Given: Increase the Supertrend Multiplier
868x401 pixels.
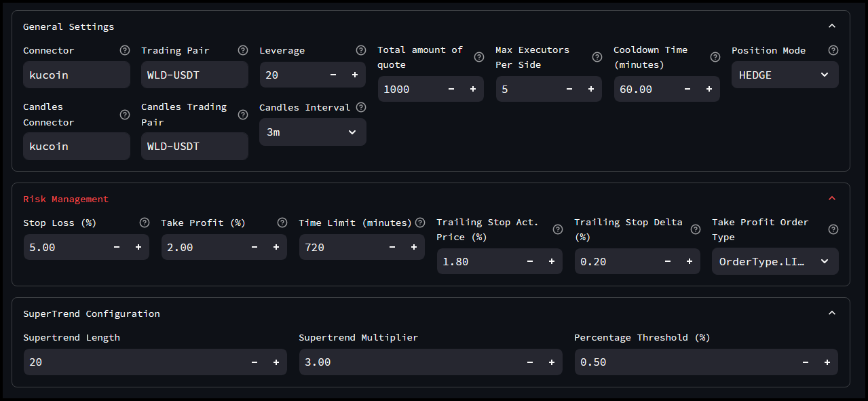Looking at the screenshot, I should (551, 362).
